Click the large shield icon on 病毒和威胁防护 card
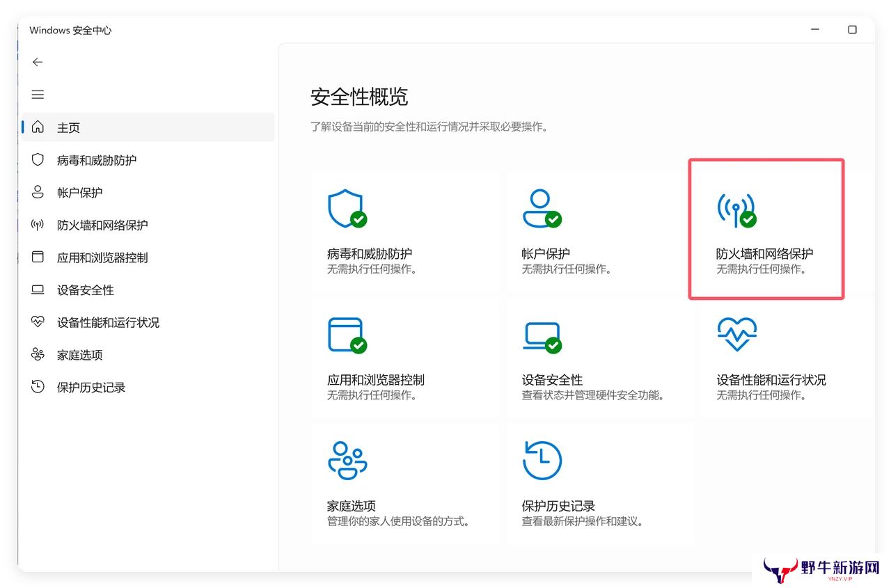The height and width of the screenshot is (588, 891). 347,209
